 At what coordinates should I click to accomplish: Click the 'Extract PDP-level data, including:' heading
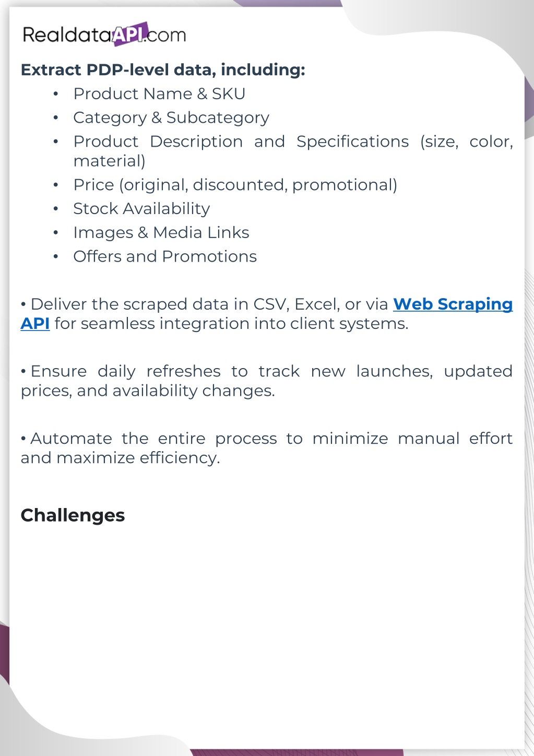coord(163,69)
